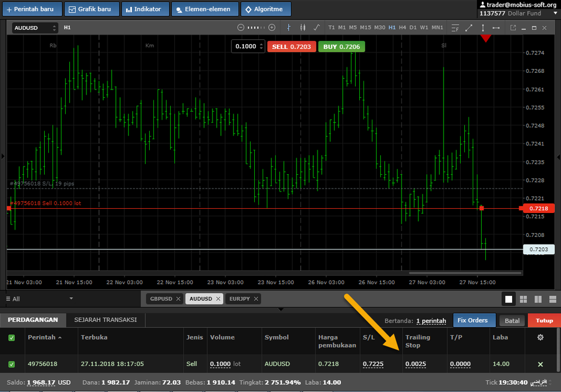Open the Elemen-elemen menu
The height and width of the screenshot is (392, 561).
pyautogui.click(x=205, y=10)
